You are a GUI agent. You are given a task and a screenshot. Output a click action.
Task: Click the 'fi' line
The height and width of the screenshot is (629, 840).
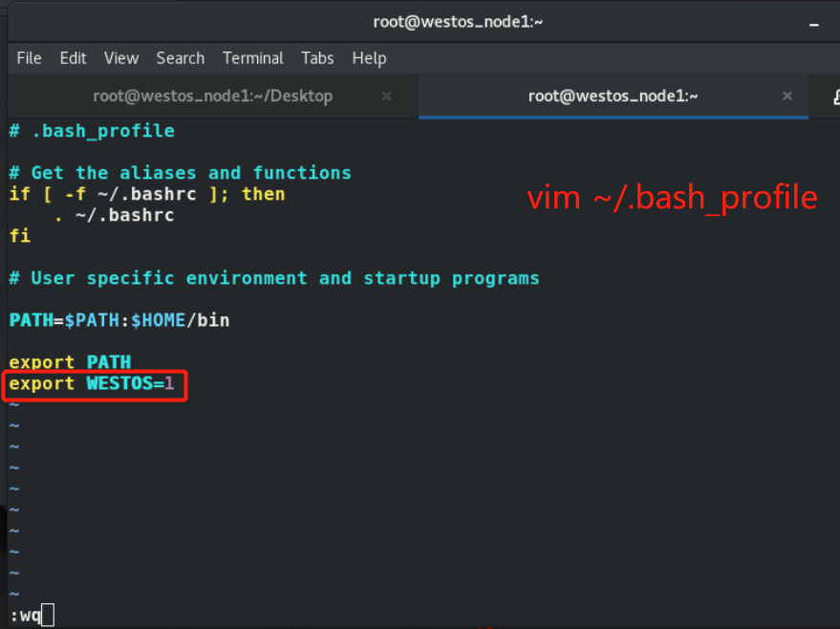(x=20, y=236)
